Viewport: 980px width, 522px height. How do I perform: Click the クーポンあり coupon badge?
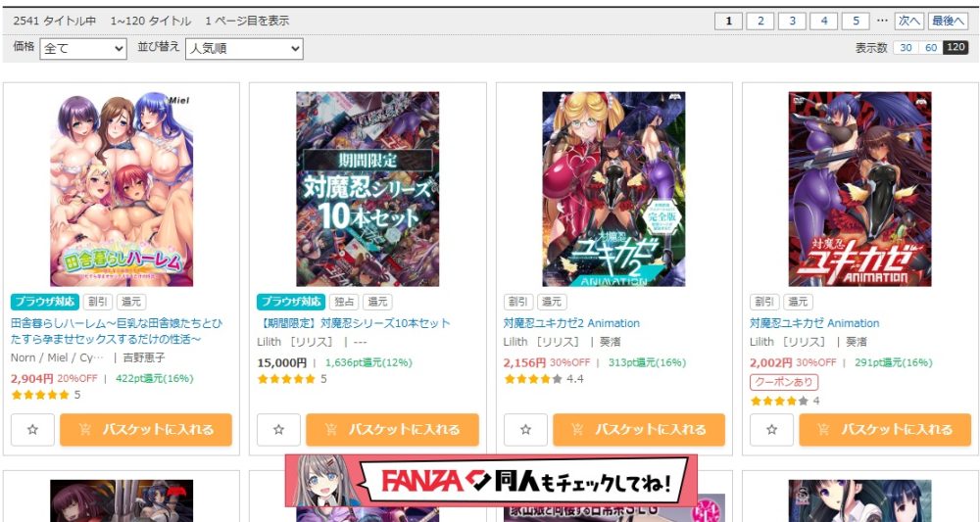coord(784,382)
